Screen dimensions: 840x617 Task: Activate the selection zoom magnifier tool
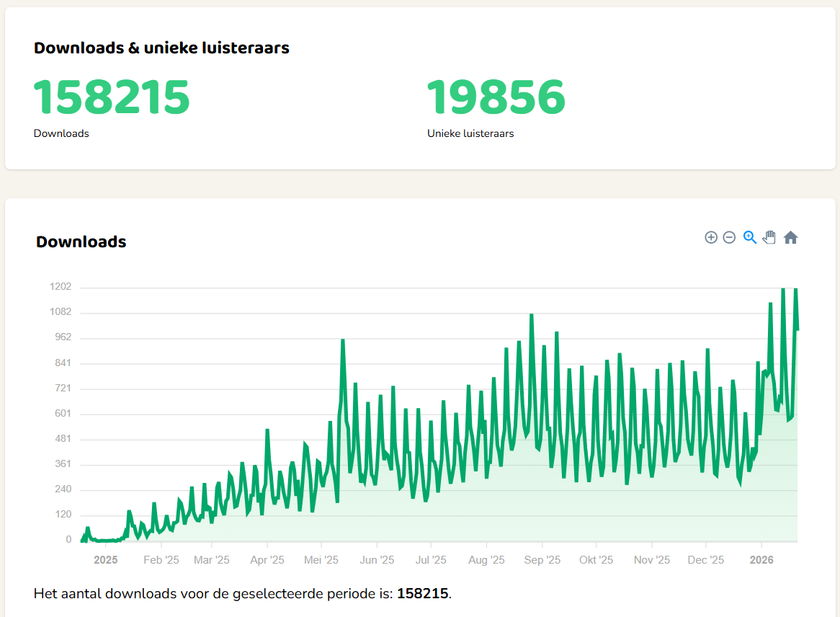point(750,237)
